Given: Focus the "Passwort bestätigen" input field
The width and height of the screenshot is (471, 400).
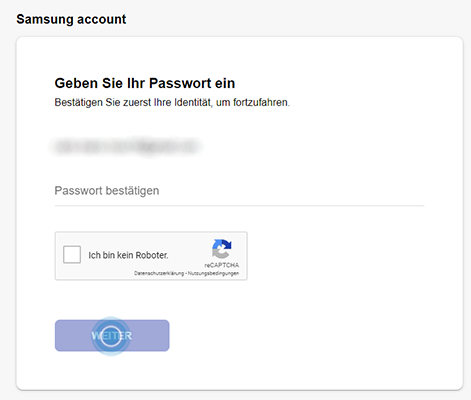Looking at the screenshot, I should coord(239,191).
